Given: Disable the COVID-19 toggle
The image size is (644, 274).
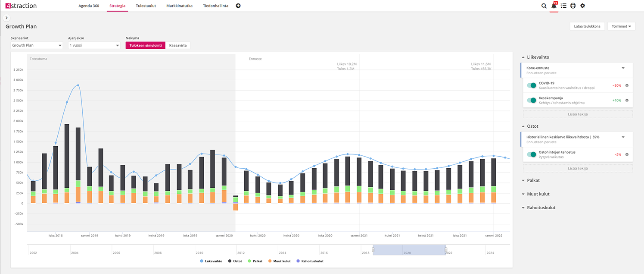Looking at the screenshot, I should tap(532, 85).
